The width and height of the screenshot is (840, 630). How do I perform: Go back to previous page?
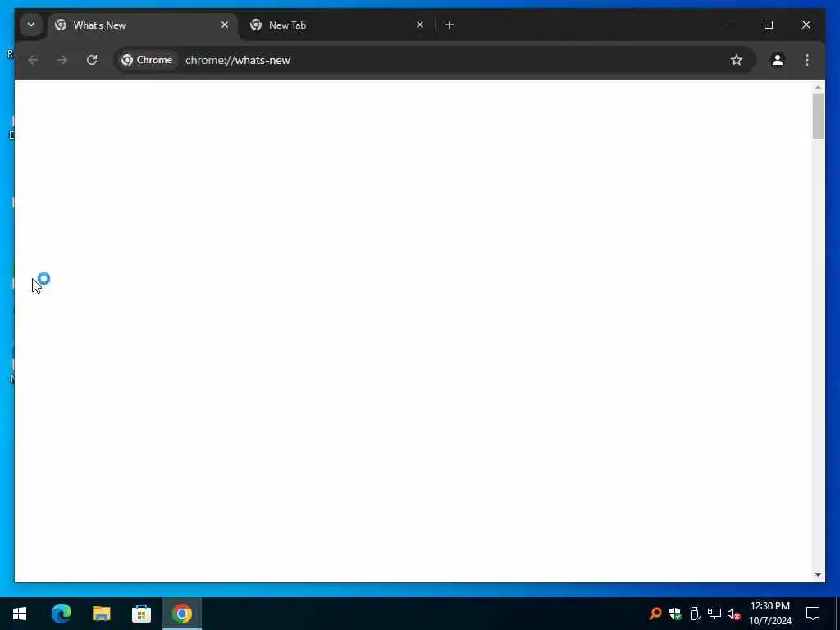(x=33, y=60)
